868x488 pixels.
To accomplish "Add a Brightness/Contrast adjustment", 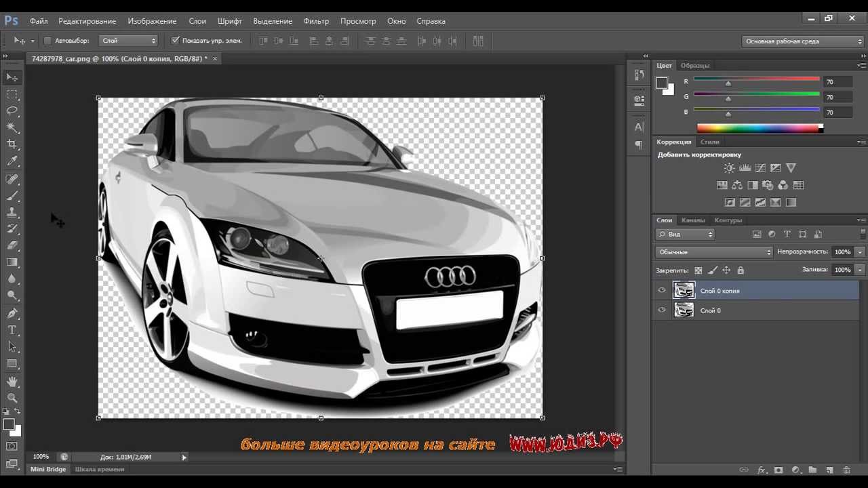I will pos(729,168).
